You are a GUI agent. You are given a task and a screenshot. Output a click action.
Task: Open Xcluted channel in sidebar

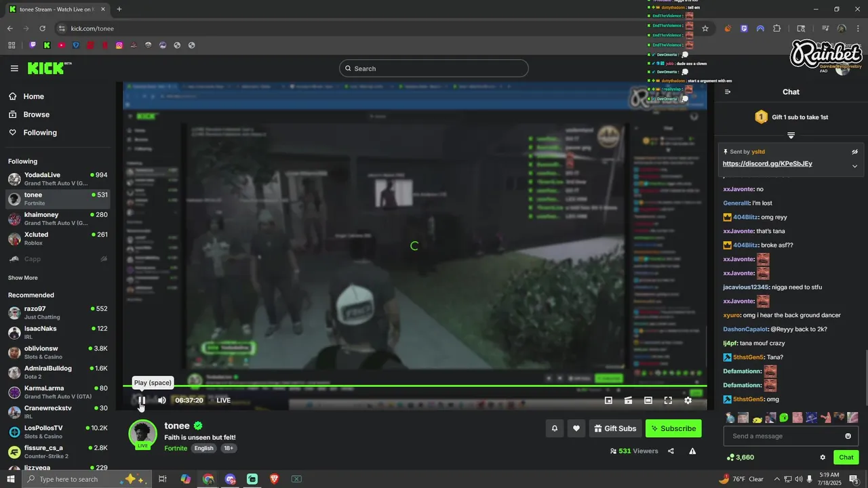pyautogui.click(x=58, y=239)
